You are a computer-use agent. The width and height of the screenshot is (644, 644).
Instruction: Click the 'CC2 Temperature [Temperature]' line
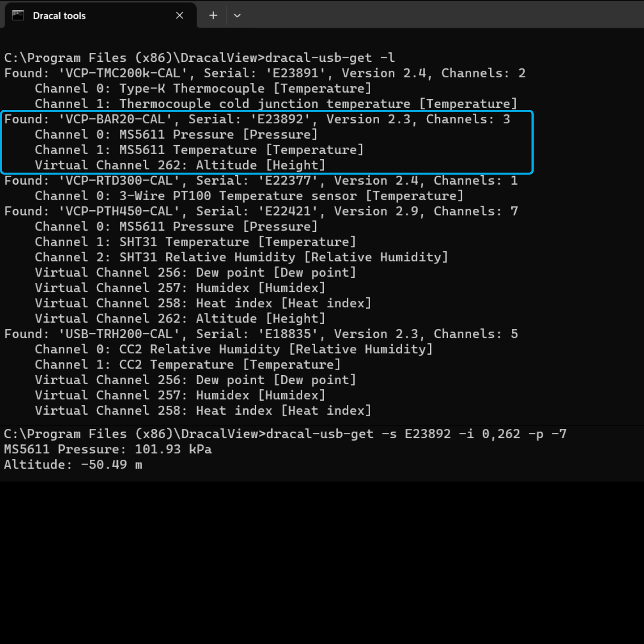pos(188,365)
